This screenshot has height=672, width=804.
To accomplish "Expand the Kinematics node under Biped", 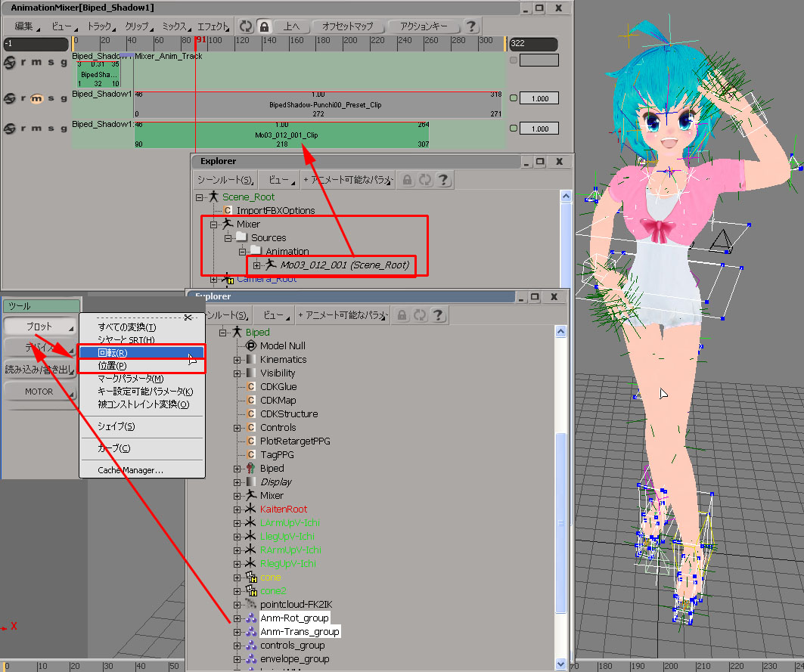I will [x=237, y=360].
